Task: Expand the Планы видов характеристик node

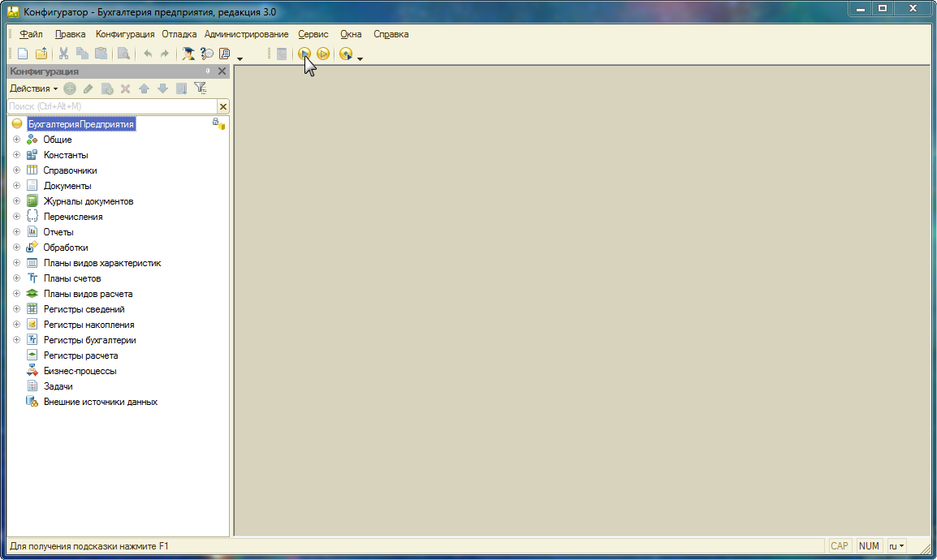Action: [17, 263]
